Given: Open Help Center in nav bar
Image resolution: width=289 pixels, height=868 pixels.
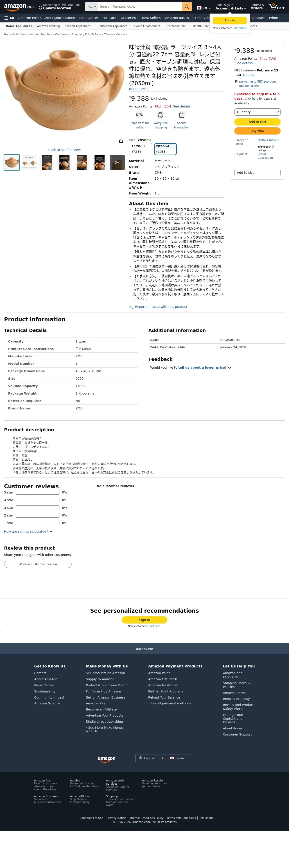Looking at the screenshot, I should pyautogui.click(x=88, y=18).
